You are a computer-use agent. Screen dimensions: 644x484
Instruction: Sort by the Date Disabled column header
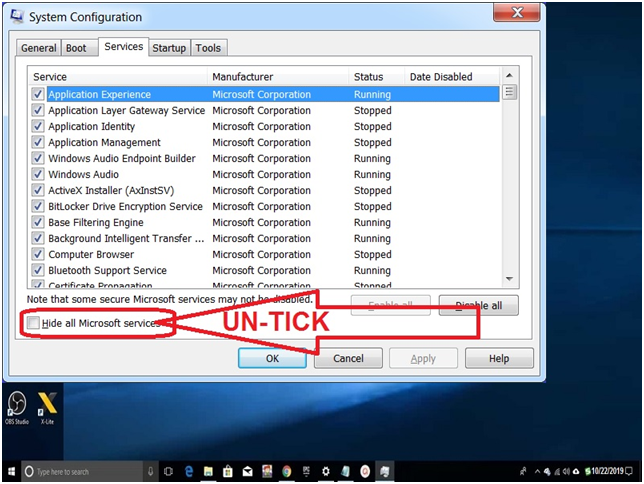452,77
